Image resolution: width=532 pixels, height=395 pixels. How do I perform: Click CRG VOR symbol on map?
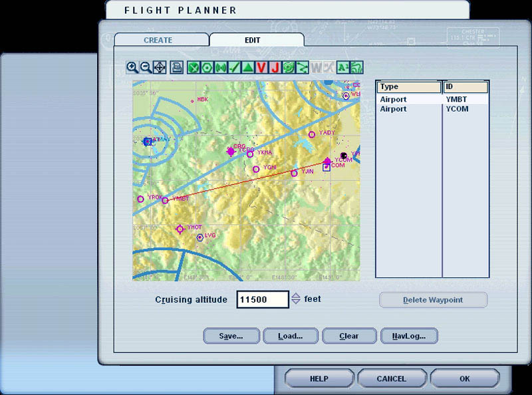pos(231,152)
